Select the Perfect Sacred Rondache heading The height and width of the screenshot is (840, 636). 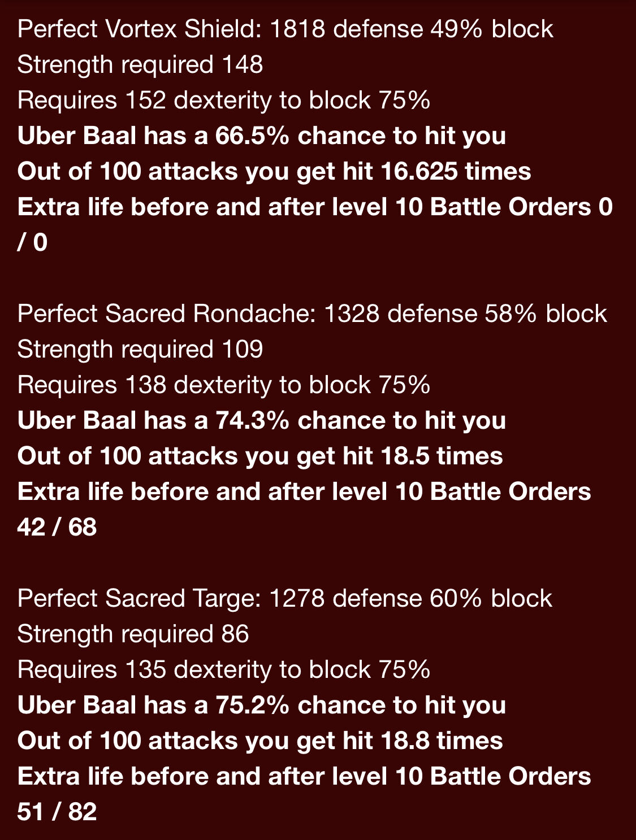pos(312,314)
